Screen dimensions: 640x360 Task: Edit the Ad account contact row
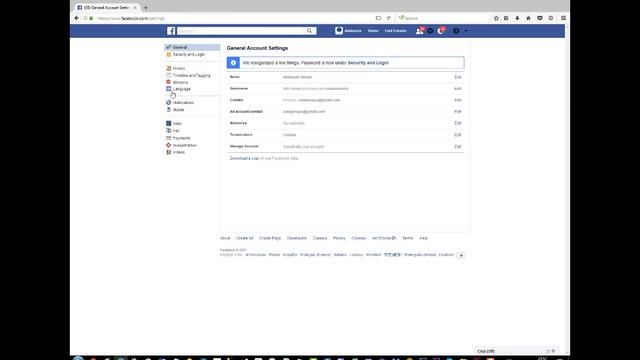point(458,111)
